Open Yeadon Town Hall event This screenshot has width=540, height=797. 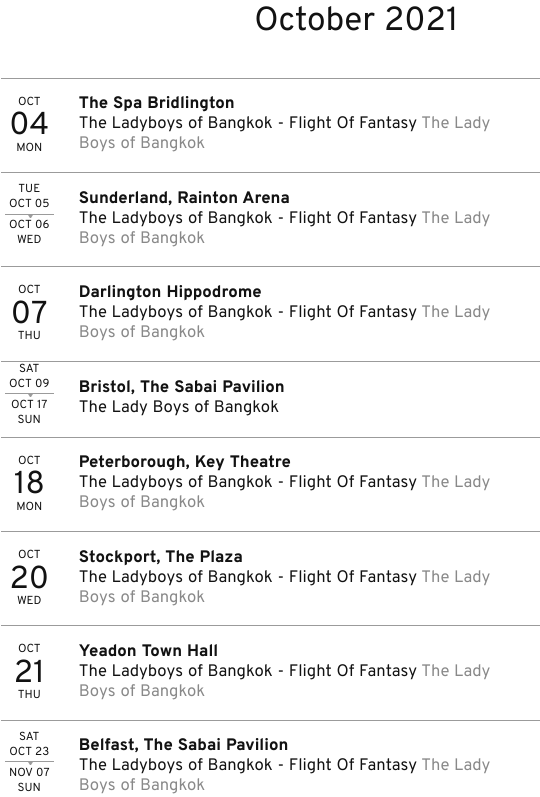point(148,651)
